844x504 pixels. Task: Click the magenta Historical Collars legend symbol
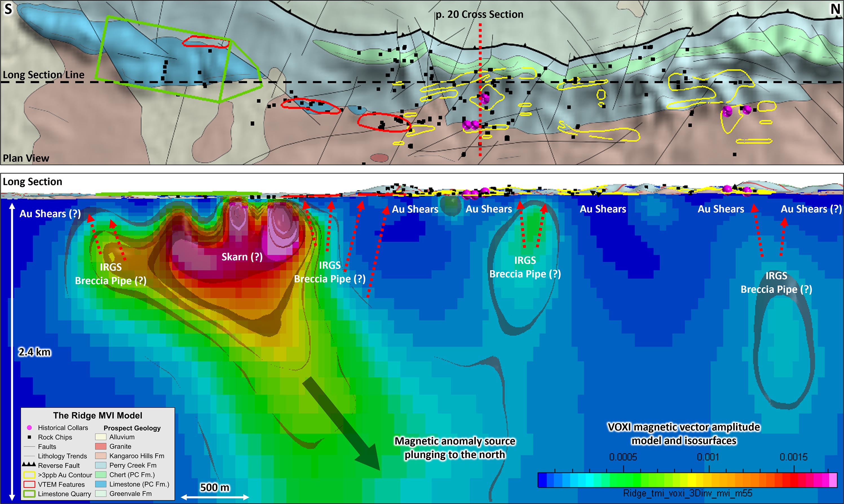[29, 428]
